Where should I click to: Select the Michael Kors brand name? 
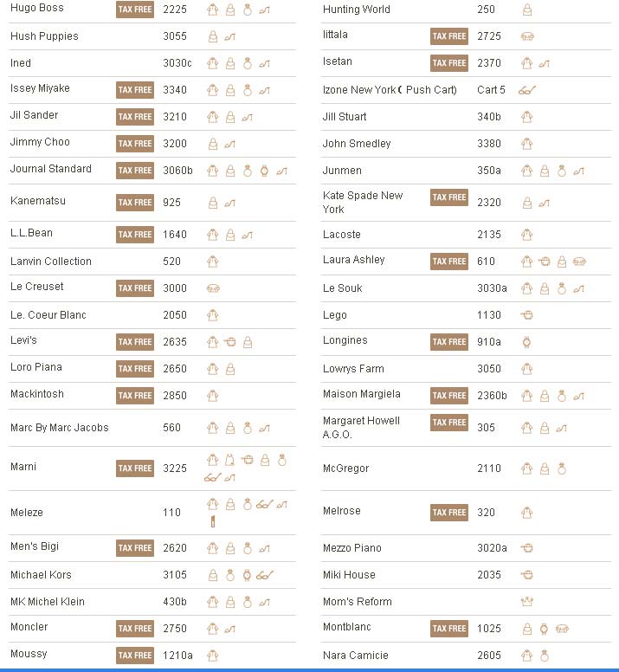41,575
